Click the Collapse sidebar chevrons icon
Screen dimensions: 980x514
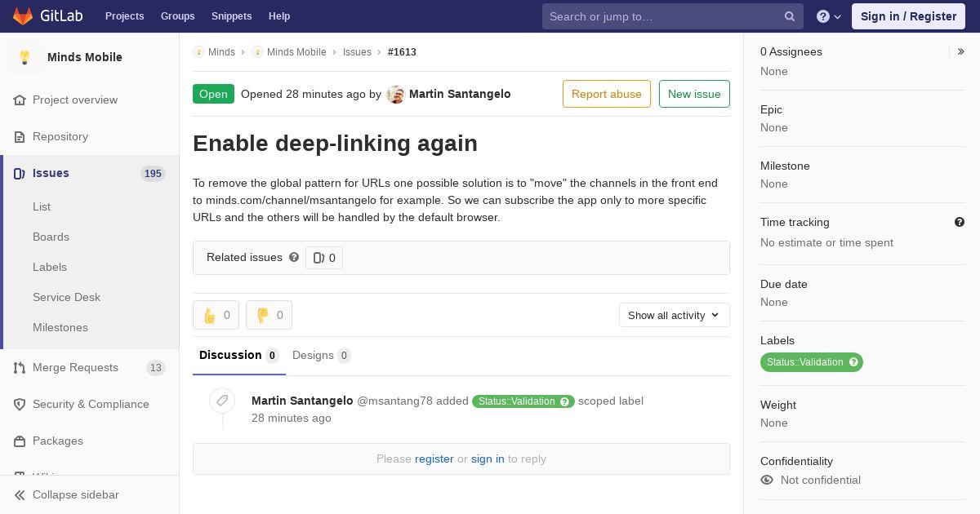(20, 494)
